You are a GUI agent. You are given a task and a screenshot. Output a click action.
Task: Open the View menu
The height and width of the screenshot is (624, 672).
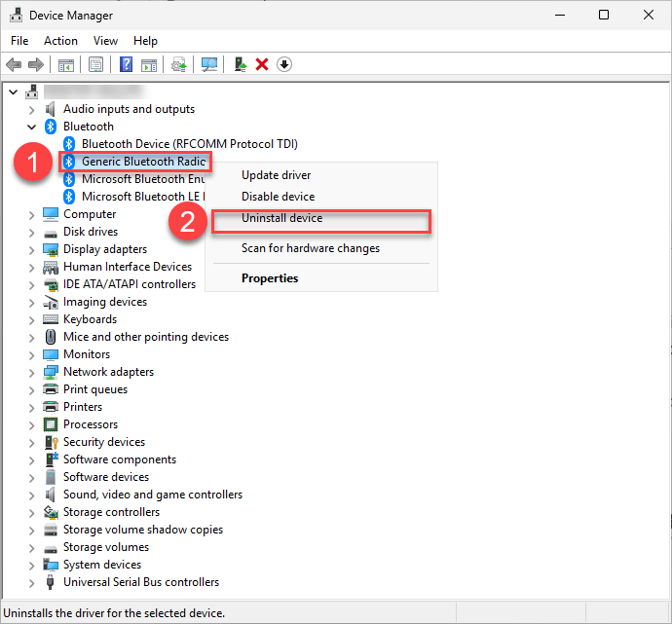(105, 41)
